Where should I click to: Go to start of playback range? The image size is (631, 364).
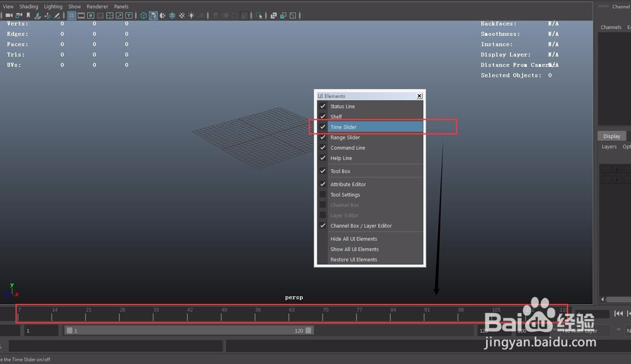tap(618, 314)
